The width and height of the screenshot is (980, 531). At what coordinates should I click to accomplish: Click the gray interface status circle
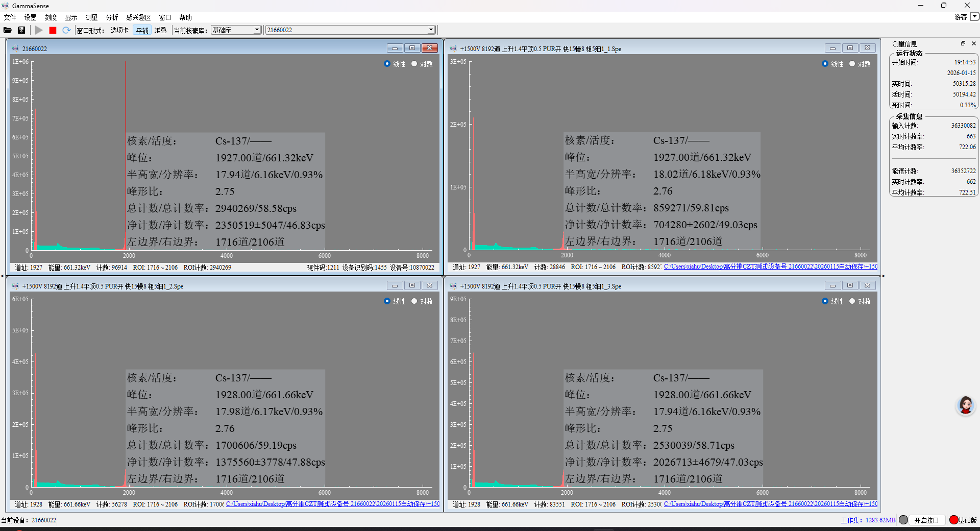903,520
